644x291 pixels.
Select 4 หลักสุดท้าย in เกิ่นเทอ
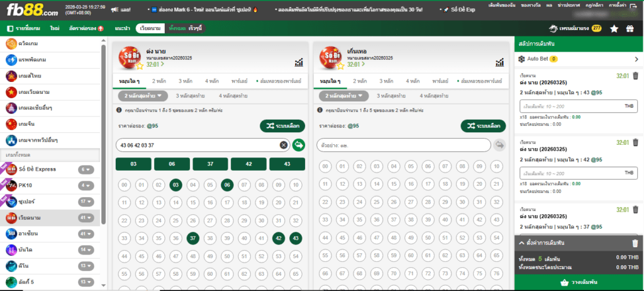[434, 96]
